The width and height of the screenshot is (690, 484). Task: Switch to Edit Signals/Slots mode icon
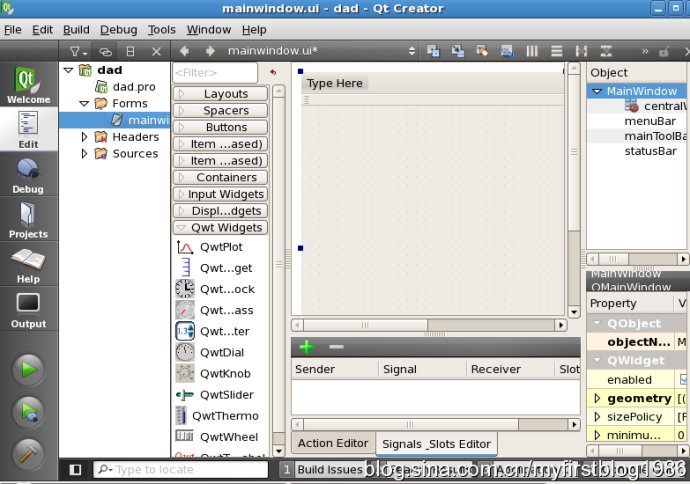[458, 51]
